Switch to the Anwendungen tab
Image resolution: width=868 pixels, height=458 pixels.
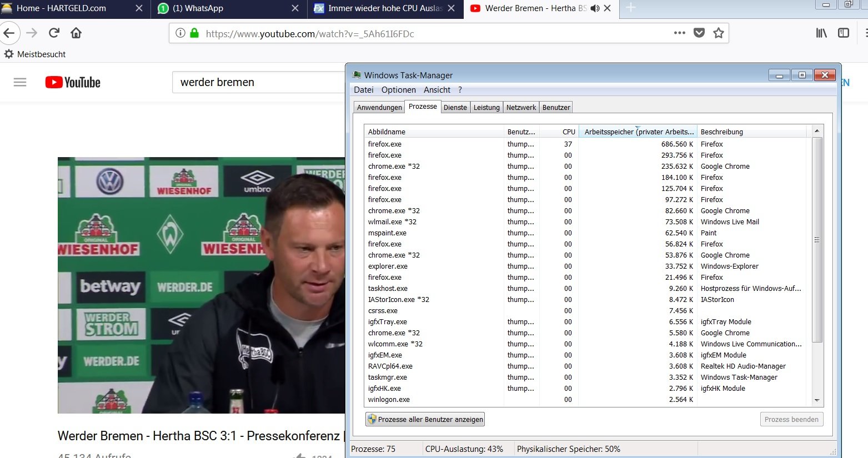pyautogui.click(x=379, y=108)
